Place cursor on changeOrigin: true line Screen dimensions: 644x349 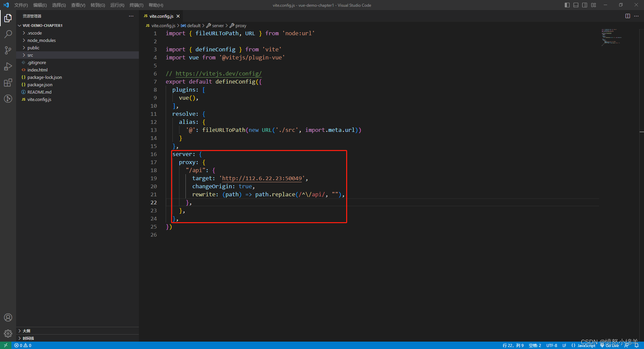tap(223, 186)
